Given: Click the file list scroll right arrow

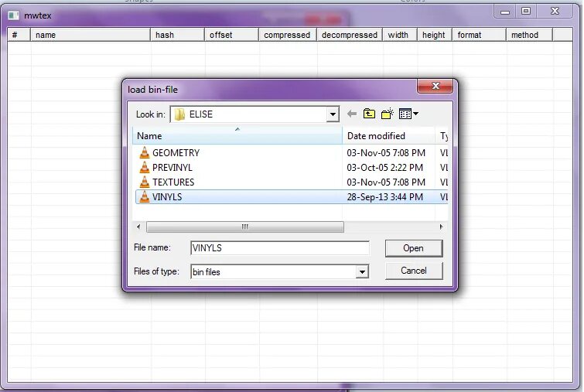Looking at the screenshot, I should (442, 227).
